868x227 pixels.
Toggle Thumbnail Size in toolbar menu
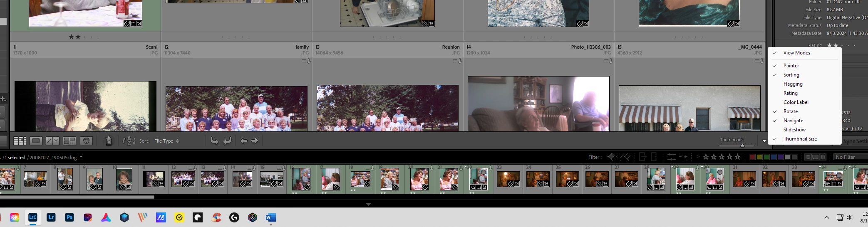805,139
